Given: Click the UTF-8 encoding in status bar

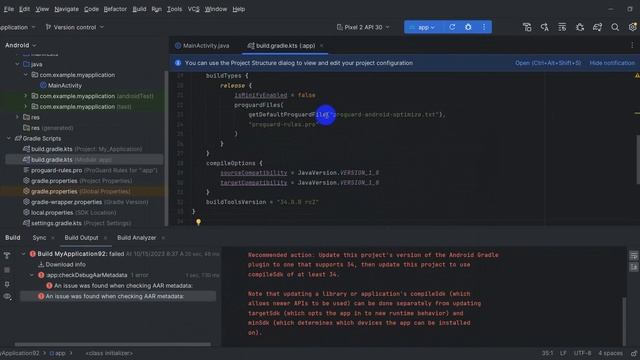Looking at the screenshot, I should pos(582,353).
